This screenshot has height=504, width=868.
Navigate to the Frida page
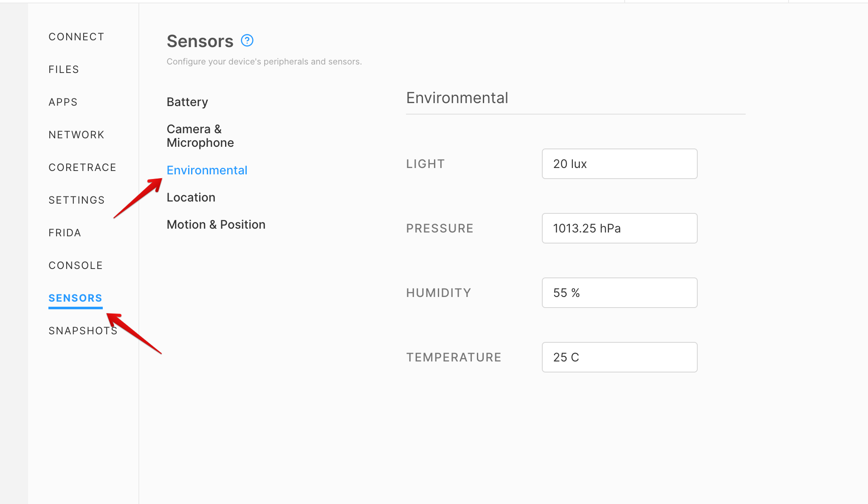[65, 233]
